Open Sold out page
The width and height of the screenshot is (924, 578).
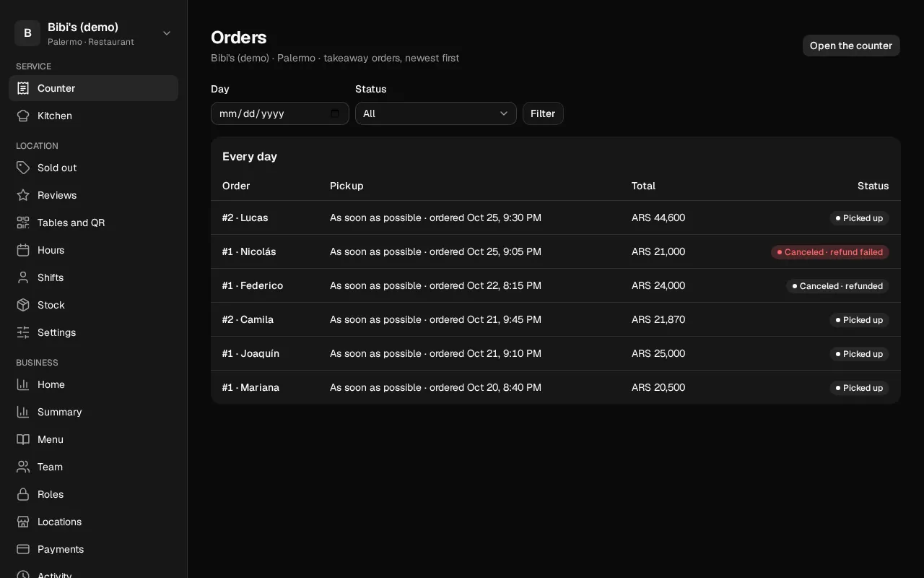(x=93, y=168)
